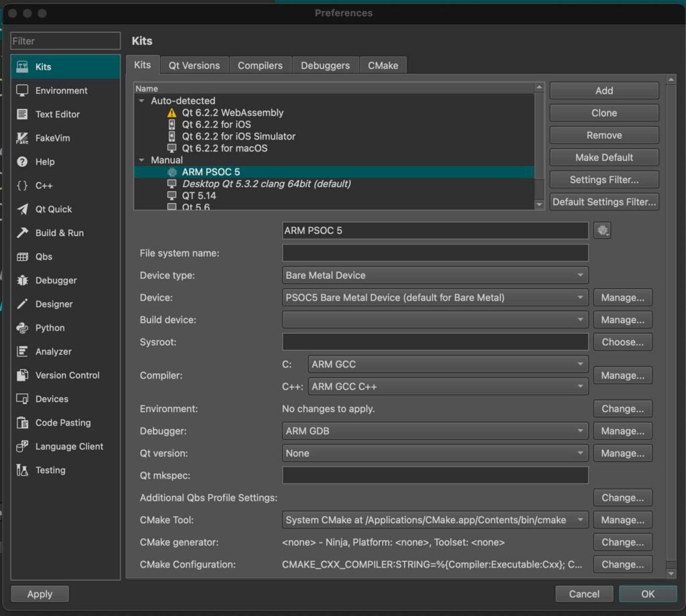Screen dimensions: 686x616
Task: Click monitor icon of Qt 6.2.2 for macOS
Action: pyautogui.click(x=172, y=148)
